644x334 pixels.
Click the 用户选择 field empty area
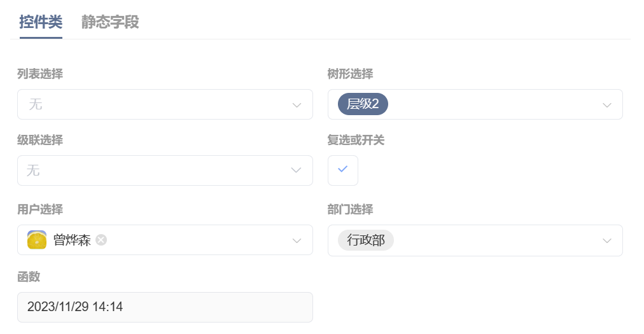(x=197, y=240)
